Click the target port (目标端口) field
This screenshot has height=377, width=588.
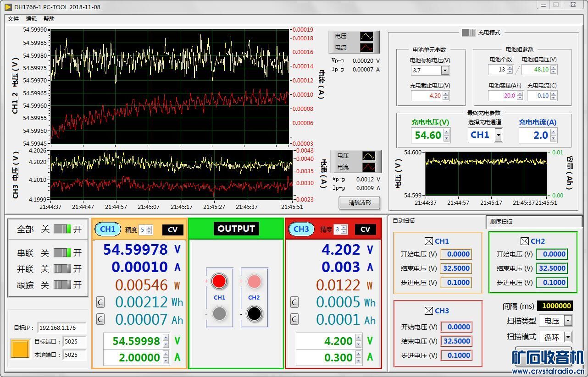74,341
